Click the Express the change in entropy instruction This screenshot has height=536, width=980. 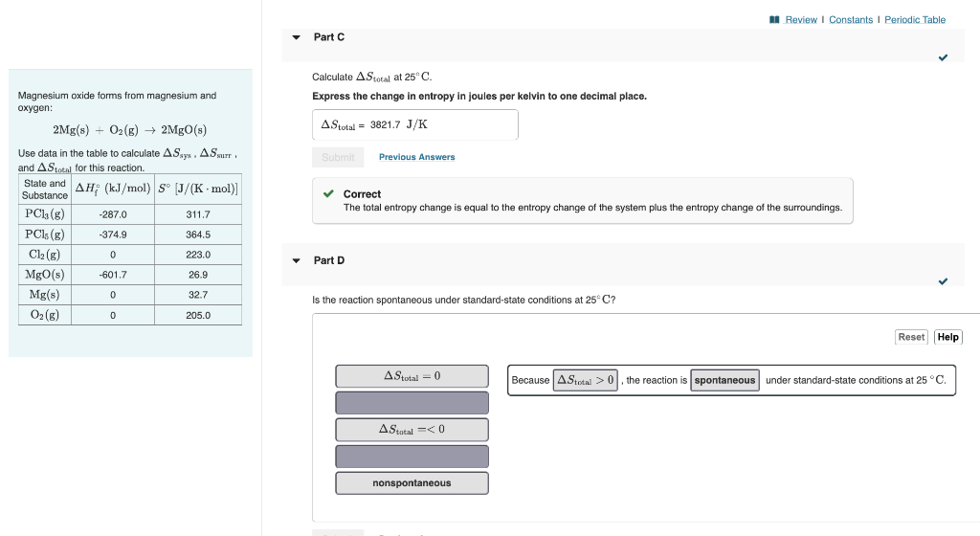coord(479,97)
